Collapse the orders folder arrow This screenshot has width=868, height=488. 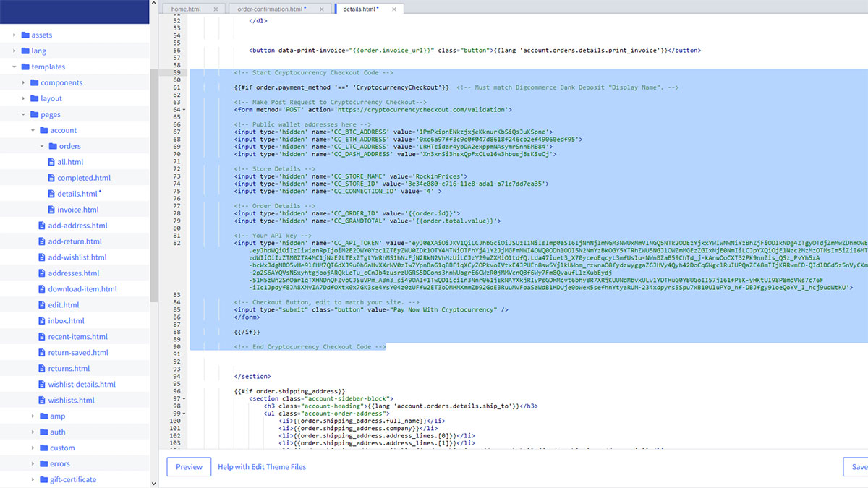43,146
